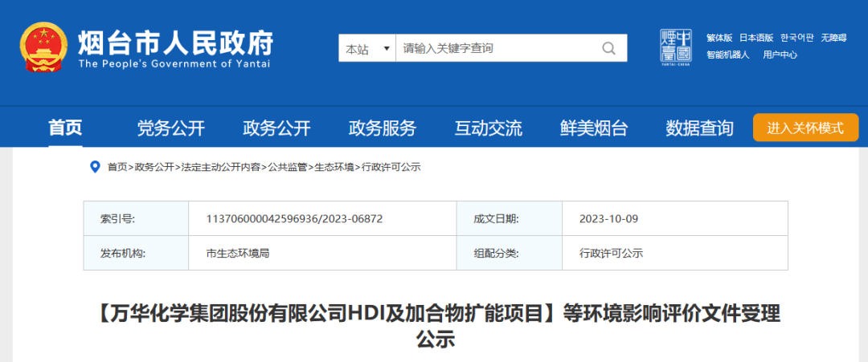This screenshot has width=868, height=362.
Task: Open the 本站 search scope dropdown
Action: click(x=367, y=48)
